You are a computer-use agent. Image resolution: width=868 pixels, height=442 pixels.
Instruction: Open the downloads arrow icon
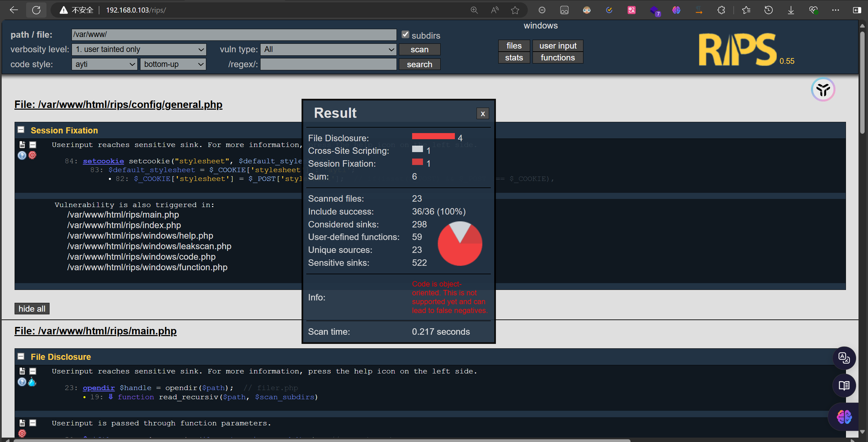pyautogui.click(x=791, y=10)
